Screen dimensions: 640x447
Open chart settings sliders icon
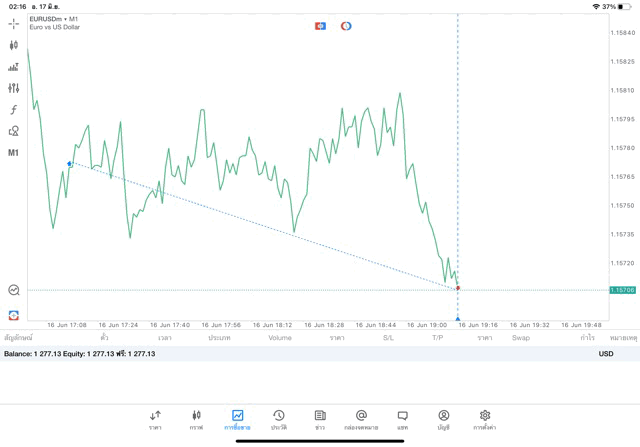point(14,88)
